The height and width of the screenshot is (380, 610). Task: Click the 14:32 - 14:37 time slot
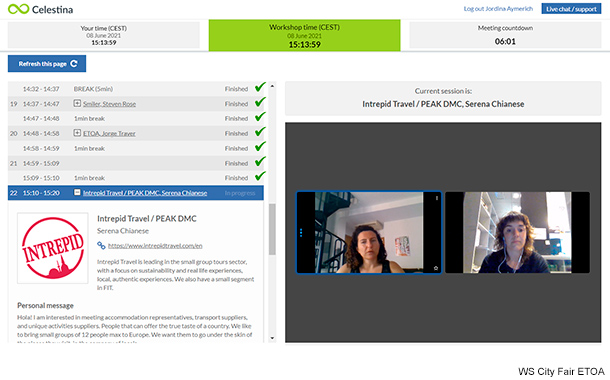point(41,89)
